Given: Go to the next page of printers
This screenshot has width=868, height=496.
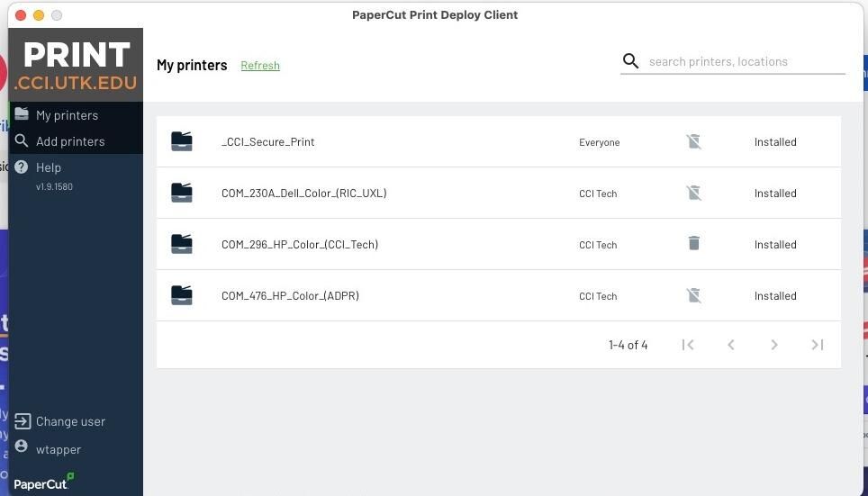Looking at the screenshot, I should [773, 345].
